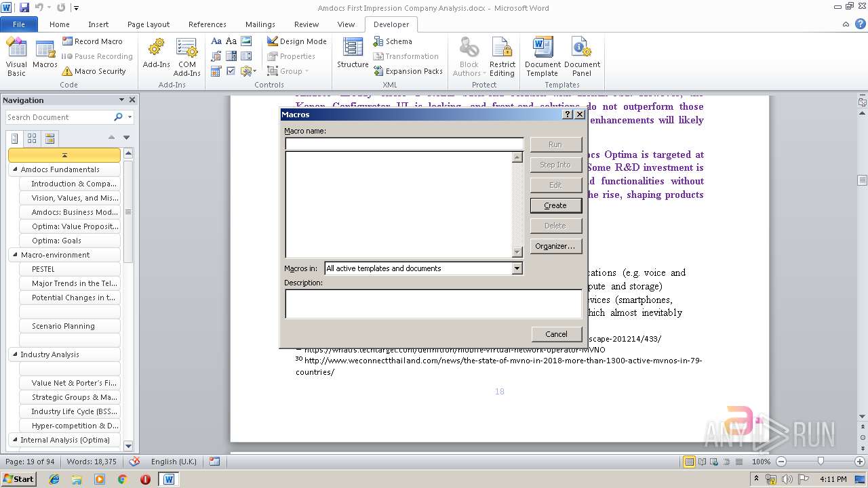The height and width of the screenshot is (488, 868).
Task: Browse pages in Navigation pane
Action: [x=32, y=138]
